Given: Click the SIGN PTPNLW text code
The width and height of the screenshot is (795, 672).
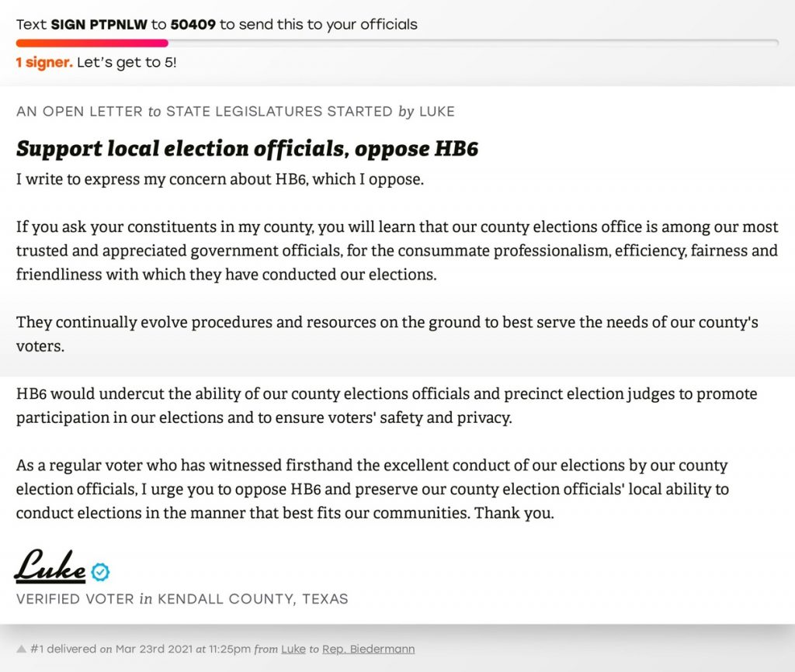Looking at the screenshot, I should [99, 24].
